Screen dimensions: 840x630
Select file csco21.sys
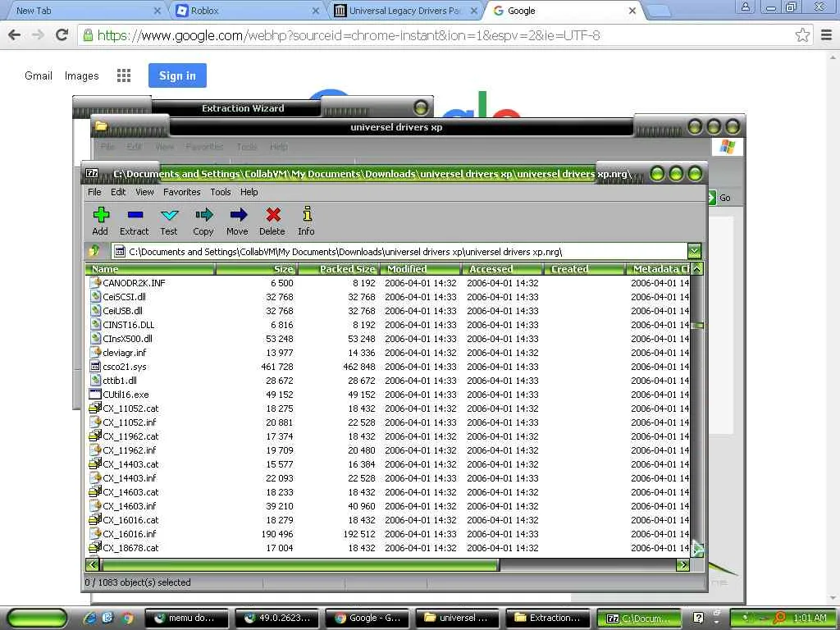pos(125,367)
